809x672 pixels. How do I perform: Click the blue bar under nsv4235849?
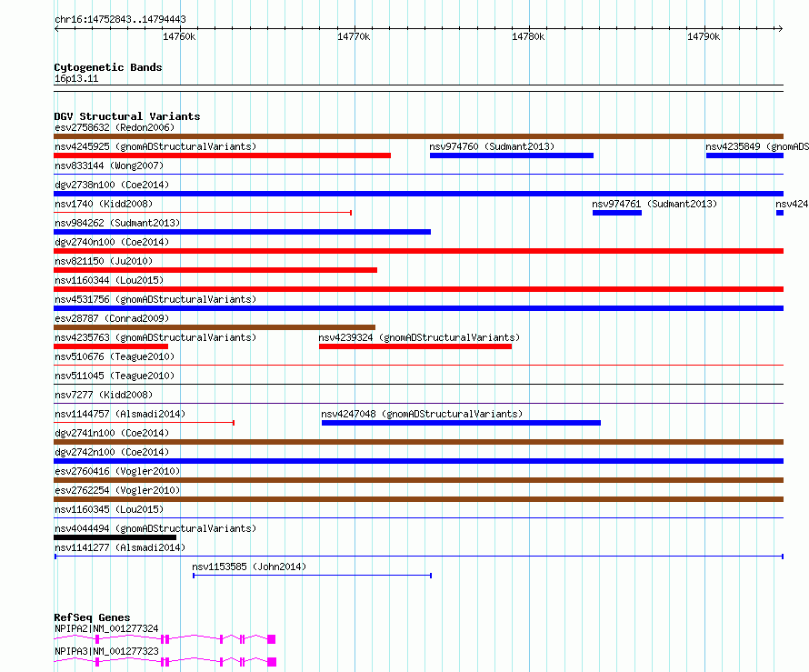click(x=744, y=155)
